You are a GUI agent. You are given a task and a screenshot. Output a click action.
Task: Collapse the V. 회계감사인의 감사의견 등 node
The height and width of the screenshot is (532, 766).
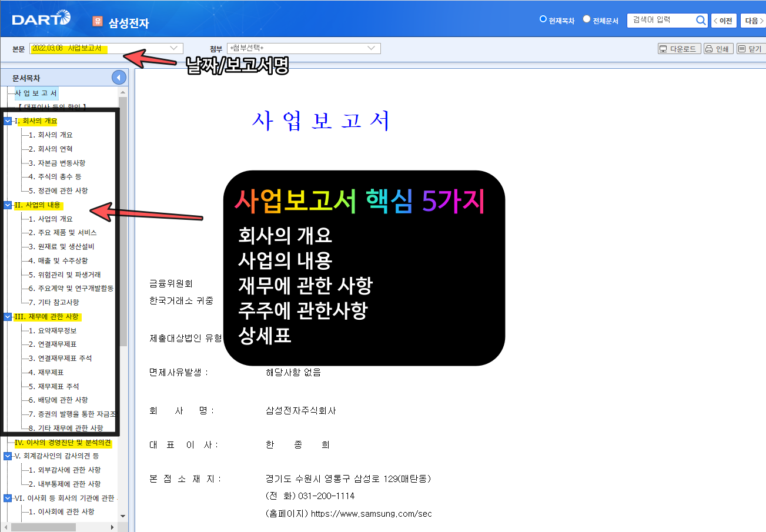coord(8,456)
